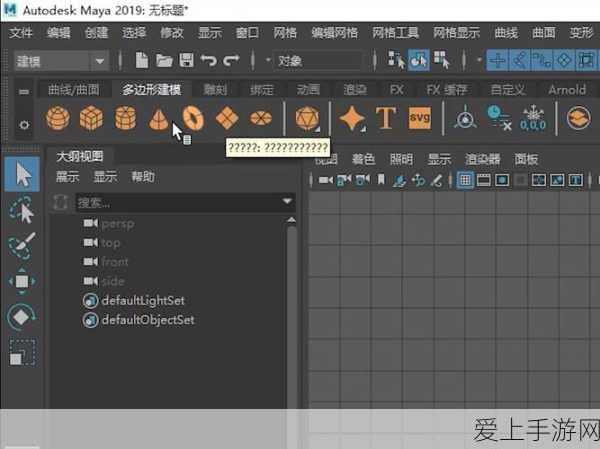Redo the last action
The width and height of the screenshot is (600, 449).
[232, 60]
